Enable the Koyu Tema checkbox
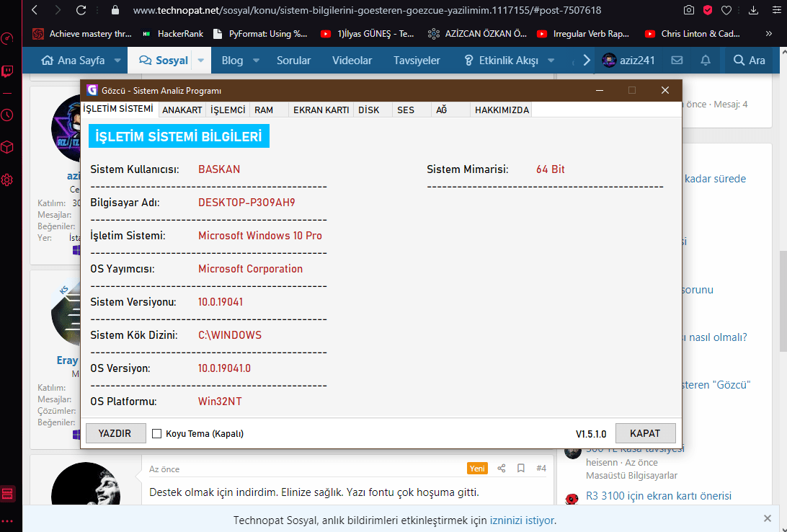 click(x=156, y=434)
